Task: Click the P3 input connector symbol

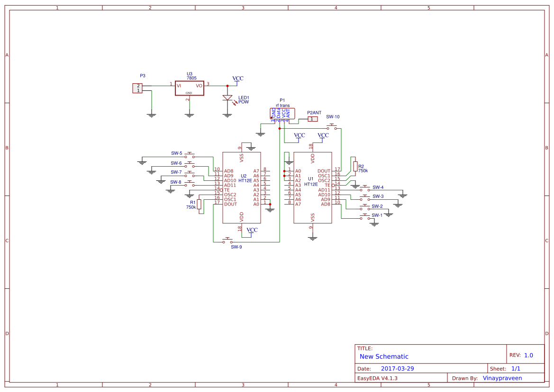Action: 136,88
